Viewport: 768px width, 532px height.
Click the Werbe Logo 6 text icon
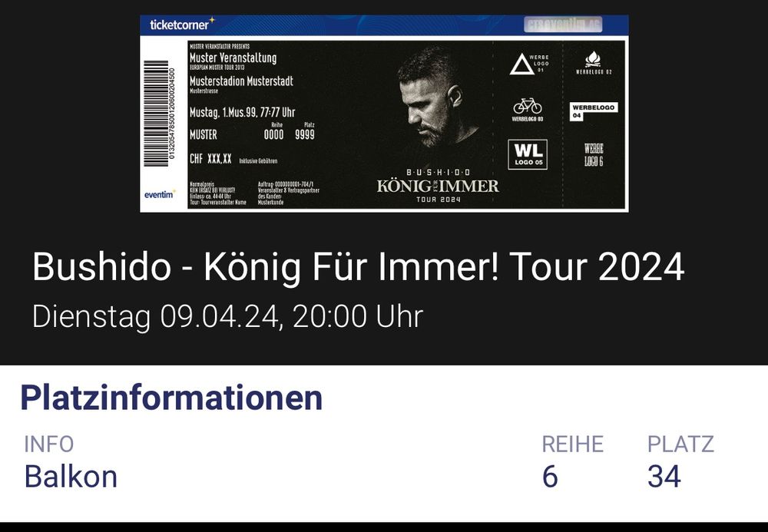[594, 154]
